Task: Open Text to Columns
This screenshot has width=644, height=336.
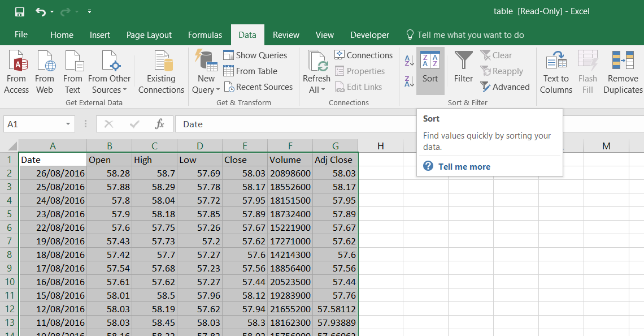Action: pyautogui.click(x=555, y=71)
